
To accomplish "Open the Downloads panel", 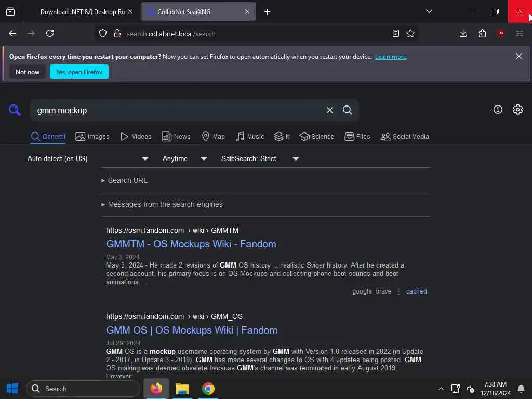I will point(463,33).
